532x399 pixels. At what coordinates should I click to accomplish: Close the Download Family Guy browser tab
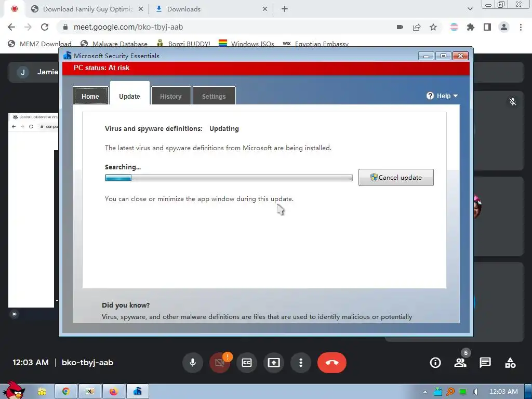point(141,9)
